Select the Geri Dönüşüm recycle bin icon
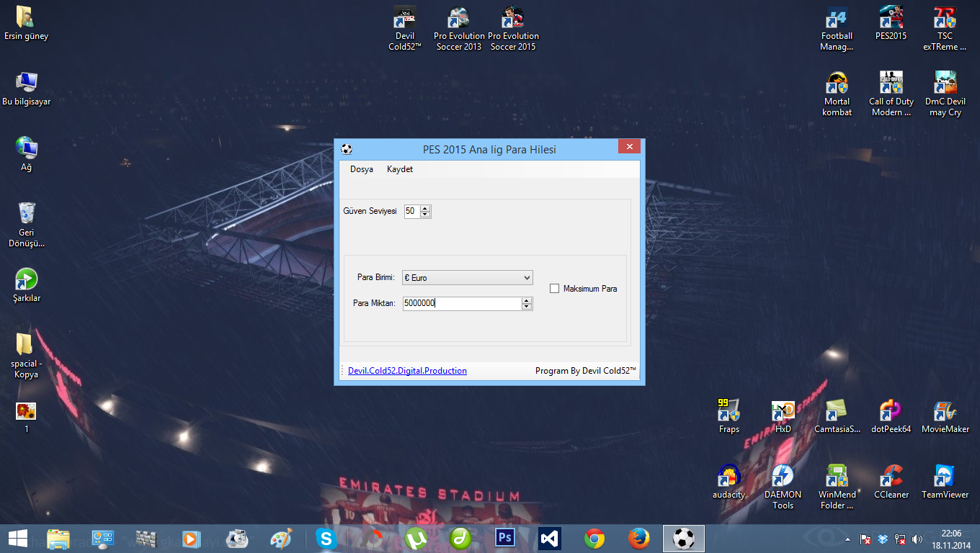Screen dimensions: 980x553 point(26,225)
